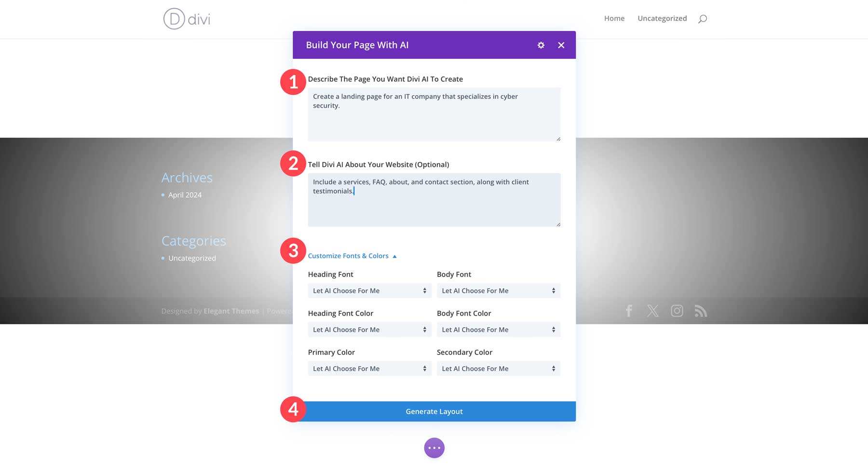Open the Heading Font dropdown
Image resolution: width=868 pixels, height=468 pixels.
coord(369,290)
